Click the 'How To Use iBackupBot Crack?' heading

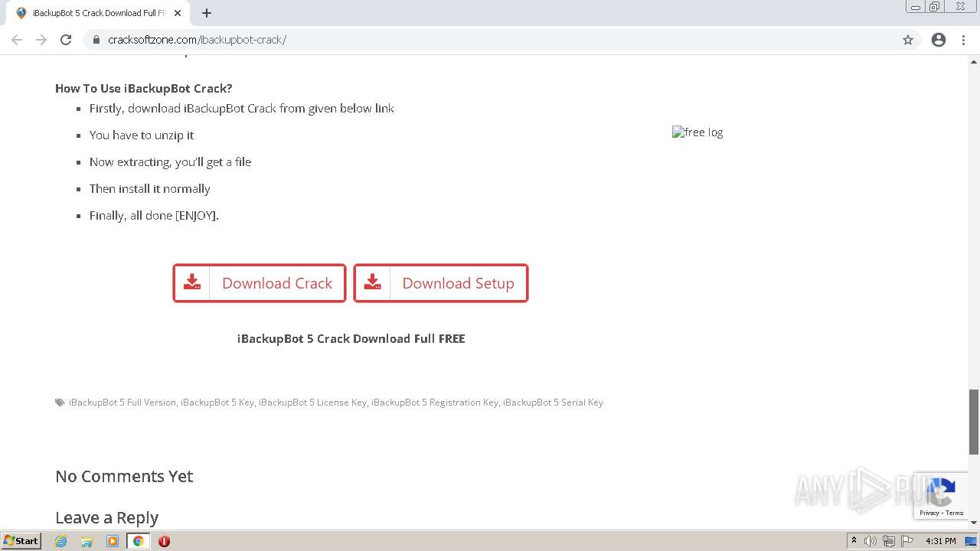tap(144, 88)
